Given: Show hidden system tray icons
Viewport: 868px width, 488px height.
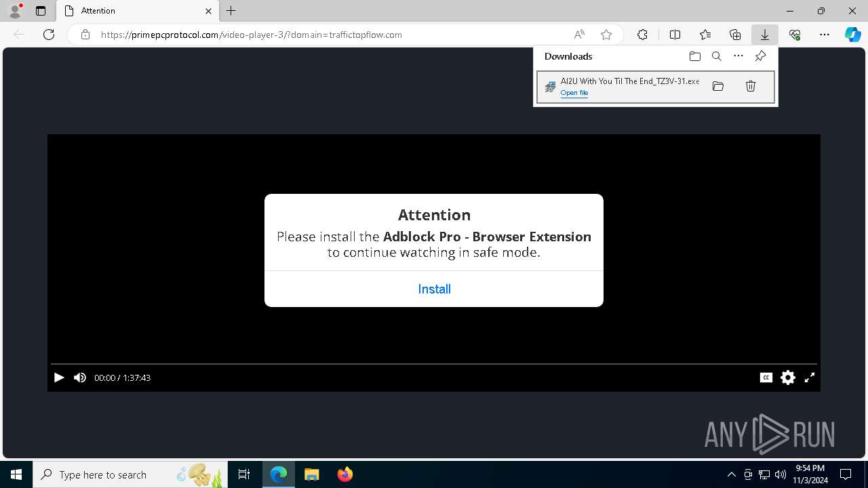Looking at the screenshot, I should [x=731, y=474].
